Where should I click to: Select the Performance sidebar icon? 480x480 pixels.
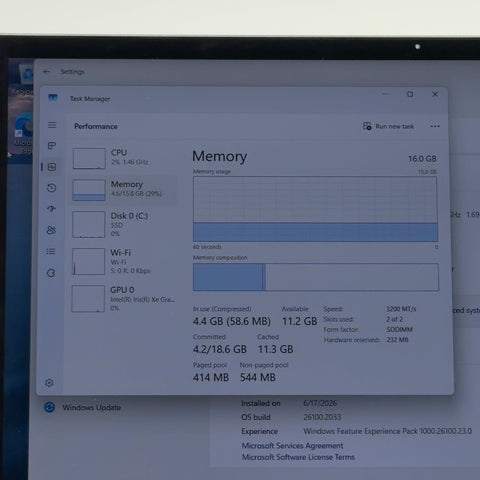pos(52,167)
